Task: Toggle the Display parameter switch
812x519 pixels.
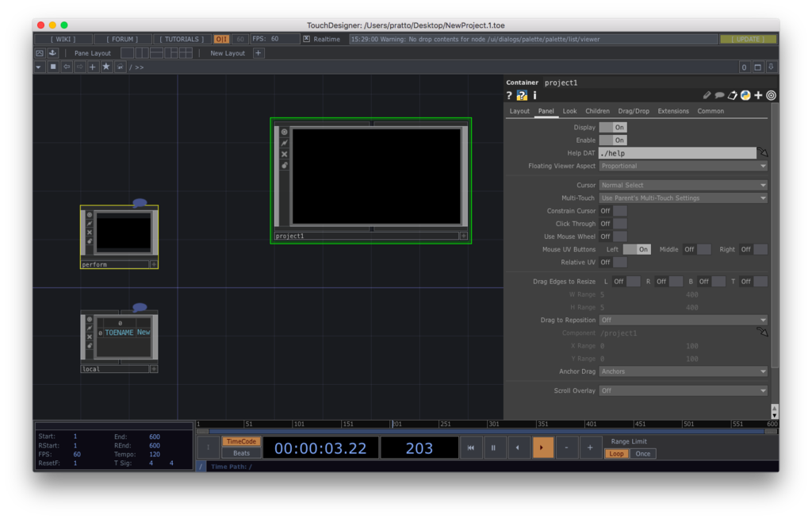Action: point(613,128)
